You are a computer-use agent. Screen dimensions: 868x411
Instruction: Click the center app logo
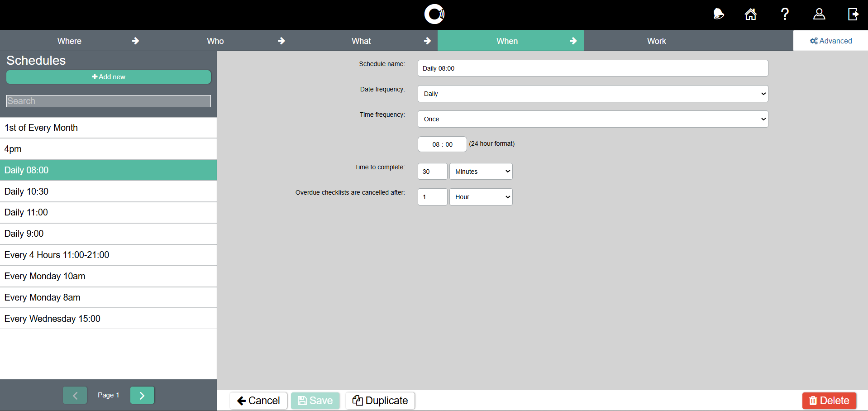[x=434, y=14]
